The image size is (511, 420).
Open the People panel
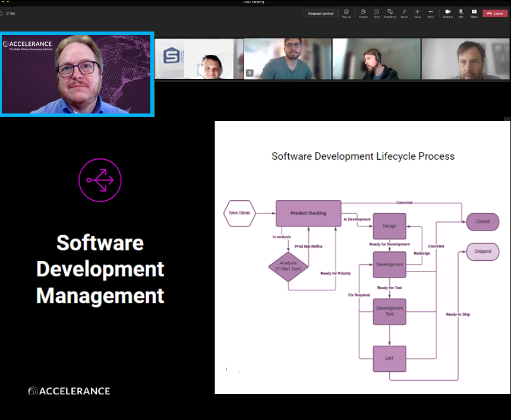click(x=363, y=13)
